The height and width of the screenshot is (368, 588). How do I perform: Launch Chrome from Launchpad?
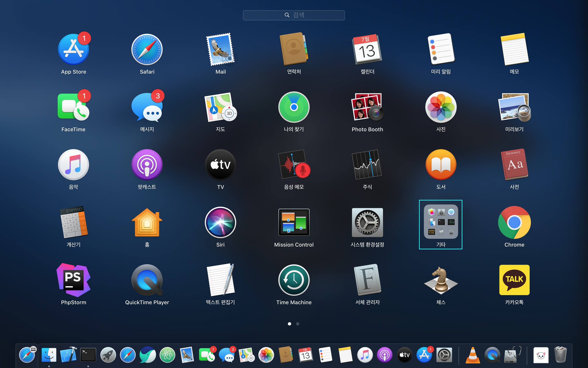pos(514,222)
